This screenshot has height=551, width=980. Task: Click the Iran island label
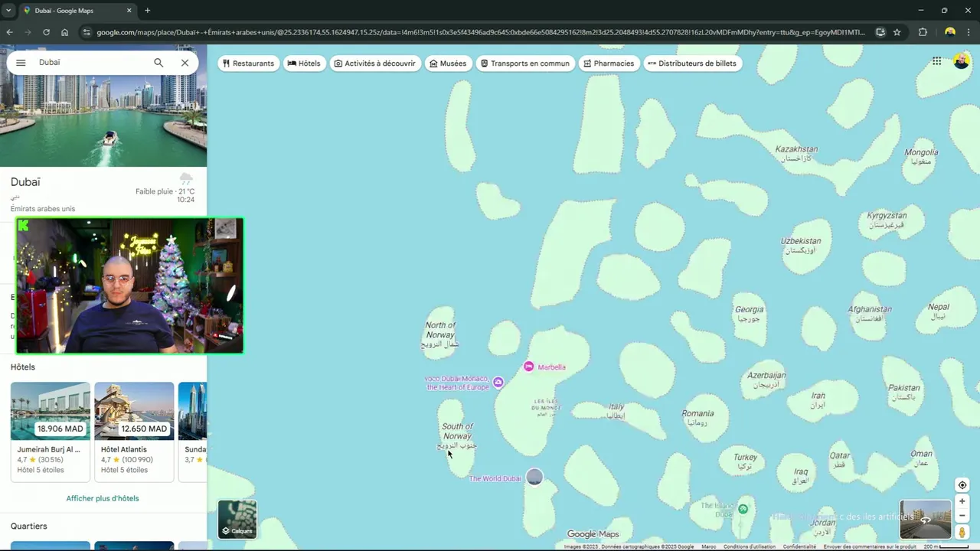pos(818,399)
